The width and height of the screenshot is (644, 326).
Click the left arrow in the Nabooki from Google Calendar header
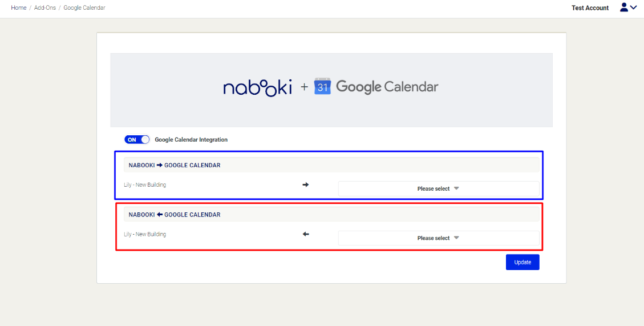click(x=159, y=215)
